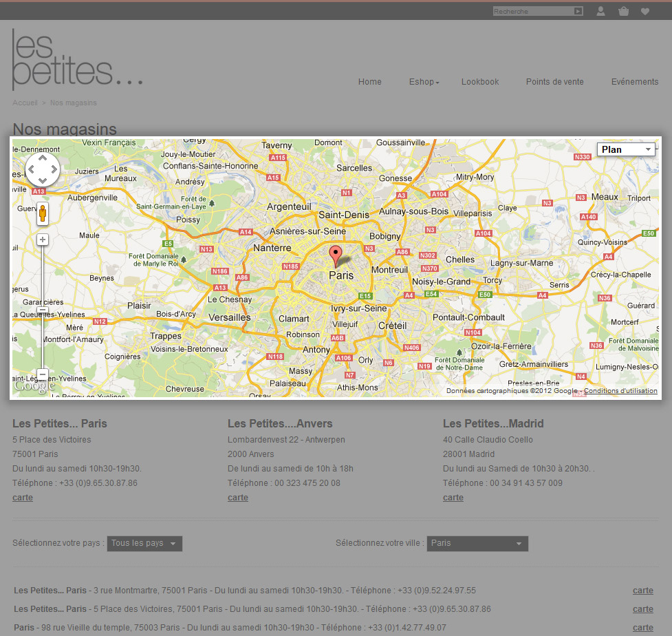This screenshot has height=636, width=672.
Task: Open the Lookbook menu item
Action: 480,81
